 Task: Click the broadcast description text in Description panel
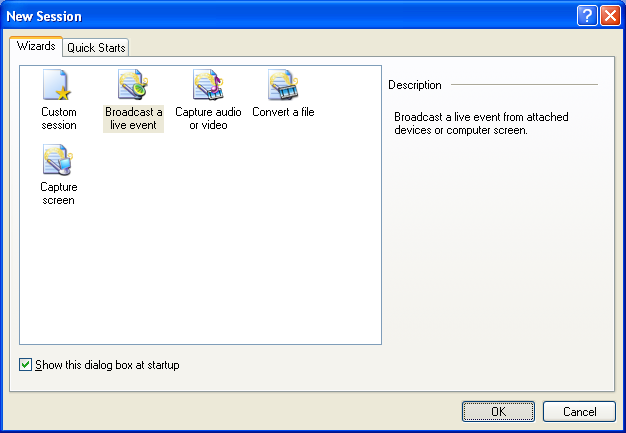(x=480, y=124)
